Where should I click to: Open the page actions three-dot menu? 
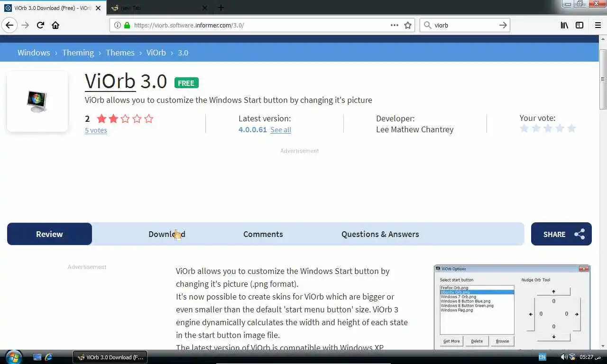394,25
